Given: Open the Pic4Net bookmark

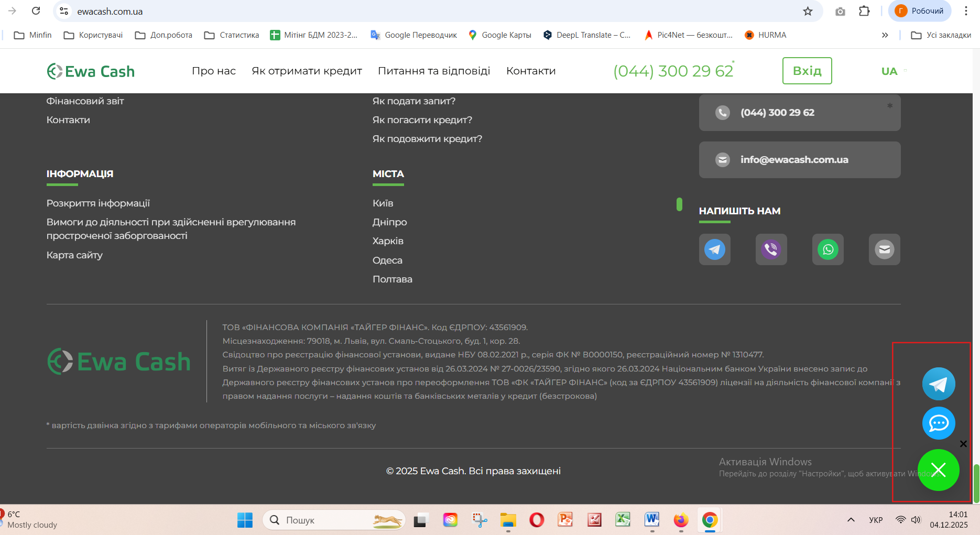Looking at the screenshot, I should (x=689, y=35).
